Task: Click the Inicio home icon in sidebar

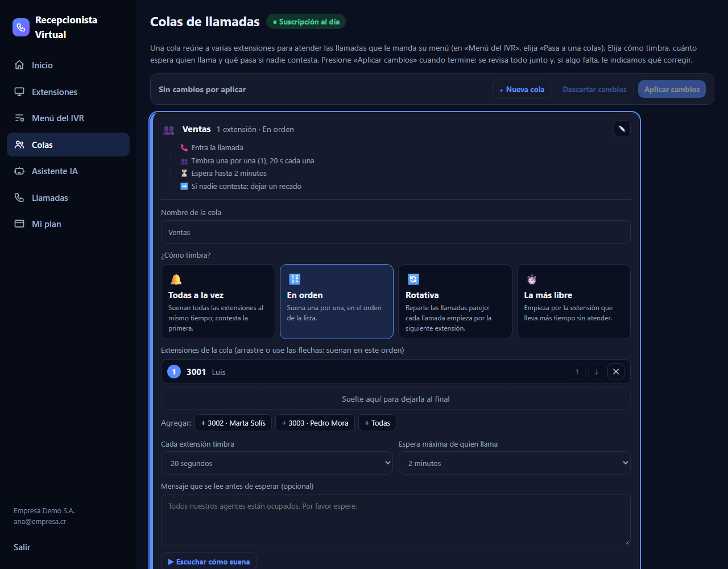Action: pyautogui.click(x=19, y=65)
